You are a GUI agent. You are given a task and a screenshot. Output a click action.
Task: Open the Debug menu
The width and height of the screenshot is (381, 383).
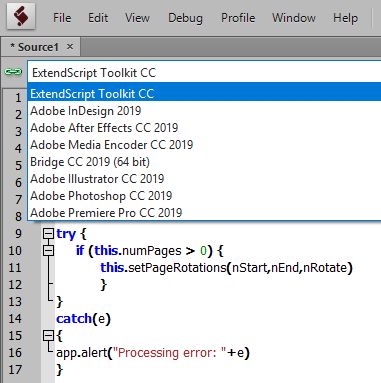coord(185,18)
